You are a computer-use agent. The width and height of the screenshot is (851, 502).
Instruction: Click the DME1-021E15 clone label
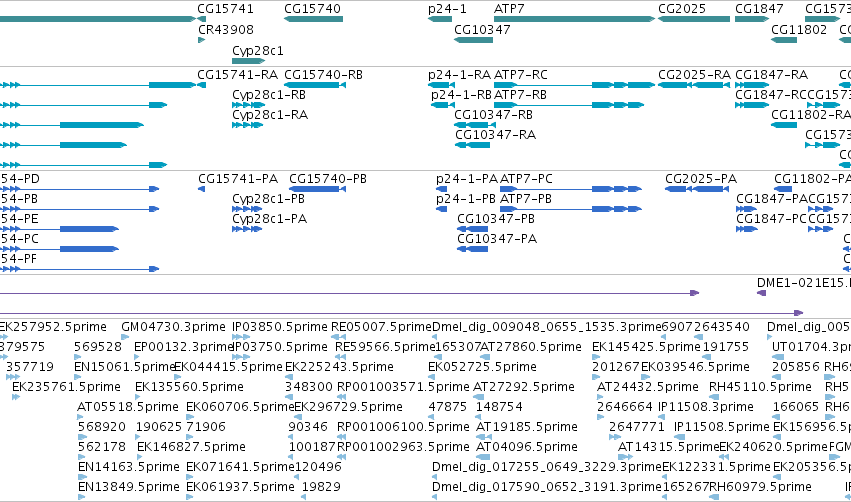804,283
